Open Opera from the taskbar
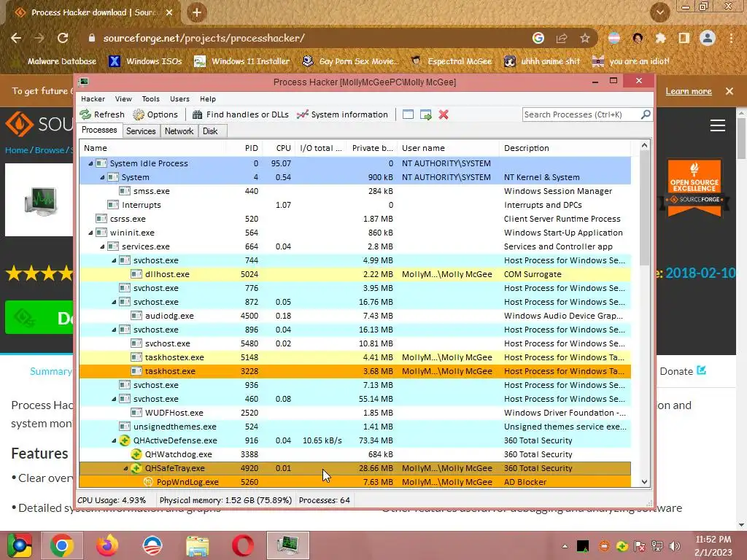747x560 pixels. (x=242, y=545)
